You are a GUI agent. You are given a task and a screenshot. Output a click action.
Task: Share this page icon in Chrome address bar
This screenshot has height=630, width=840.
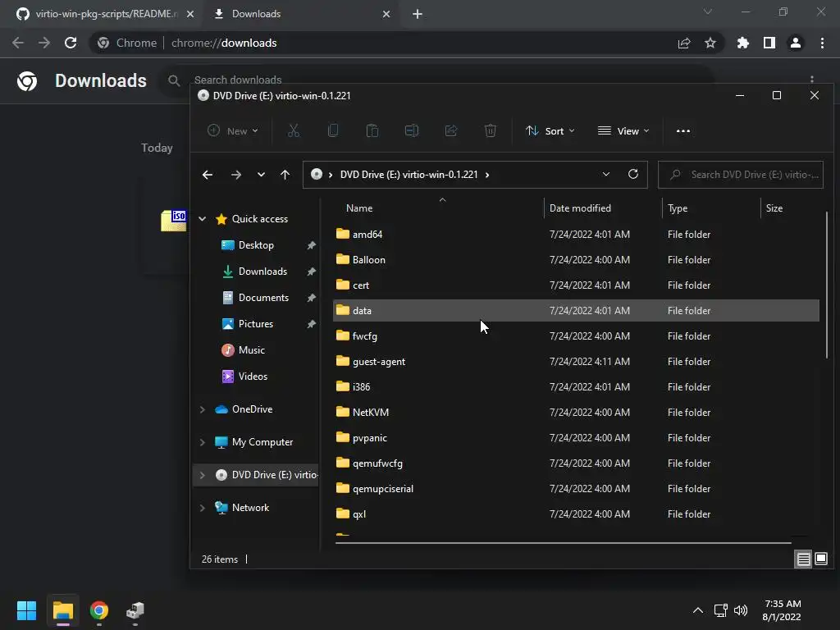coord(684,43)
